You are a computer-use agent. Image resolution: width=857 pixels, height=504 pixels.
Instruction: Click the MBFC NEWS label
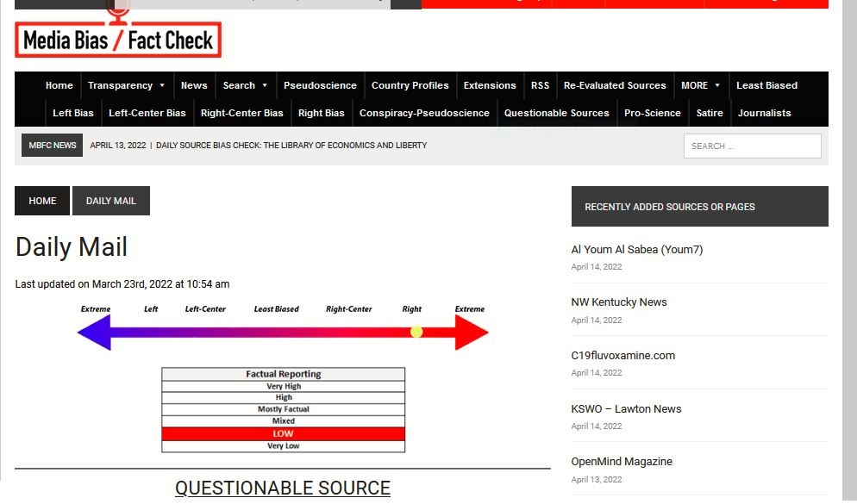point(52,146)
